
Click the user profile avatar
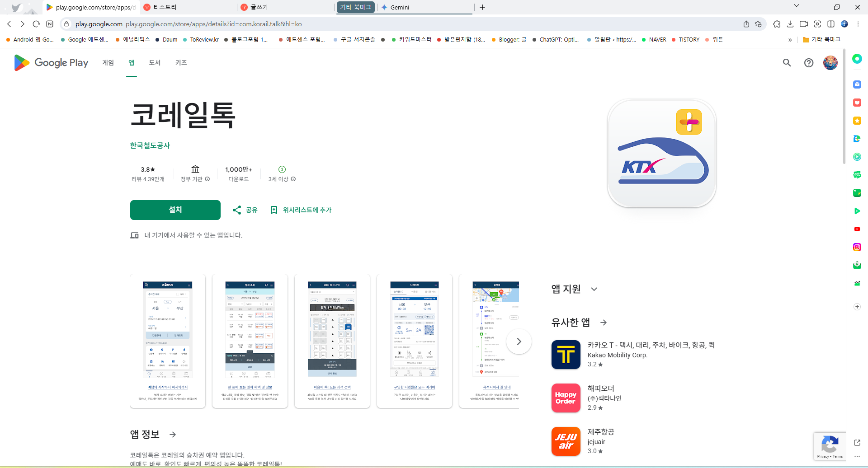point(830,63)
